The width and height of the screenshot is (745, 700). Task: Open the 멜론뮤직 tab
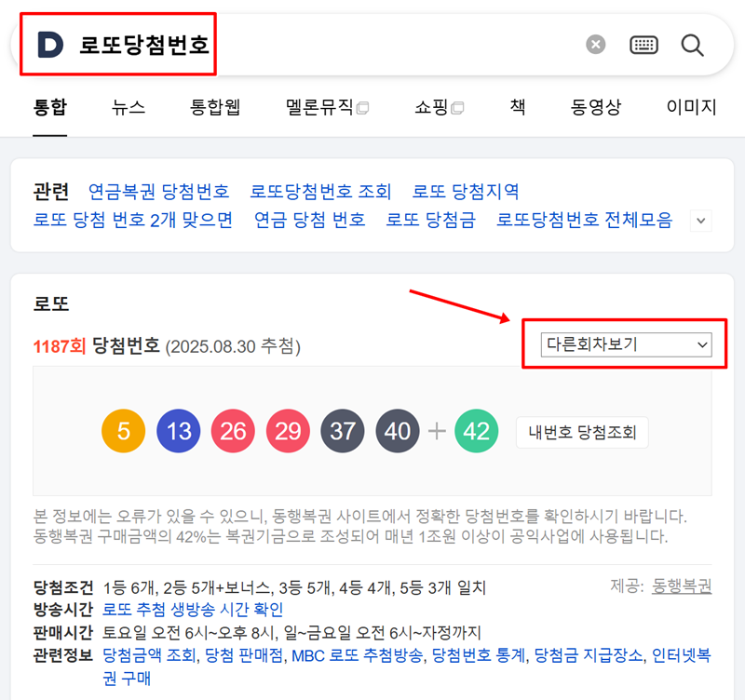(x=327, y=107)
